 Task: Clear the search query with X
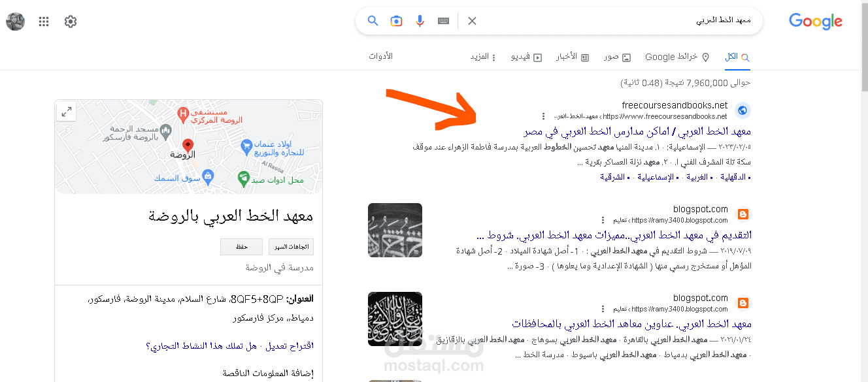(x=472, y=21)
